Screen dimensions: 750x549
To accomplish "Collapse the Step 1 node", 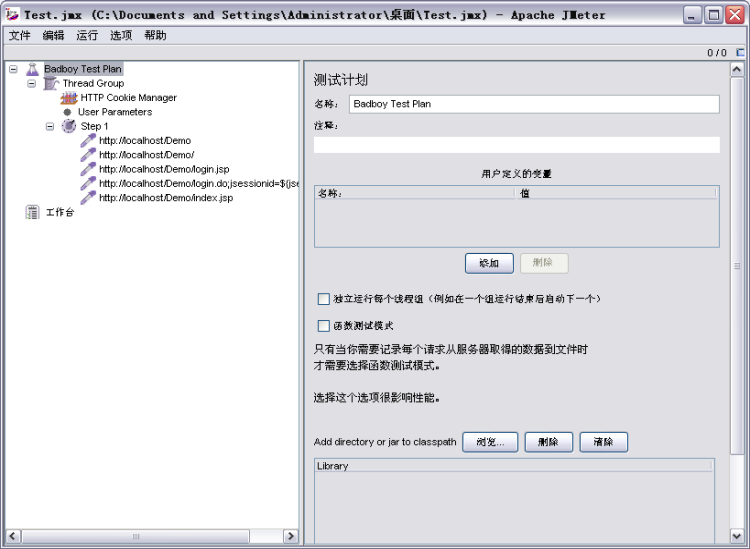I will click(50, 127).
